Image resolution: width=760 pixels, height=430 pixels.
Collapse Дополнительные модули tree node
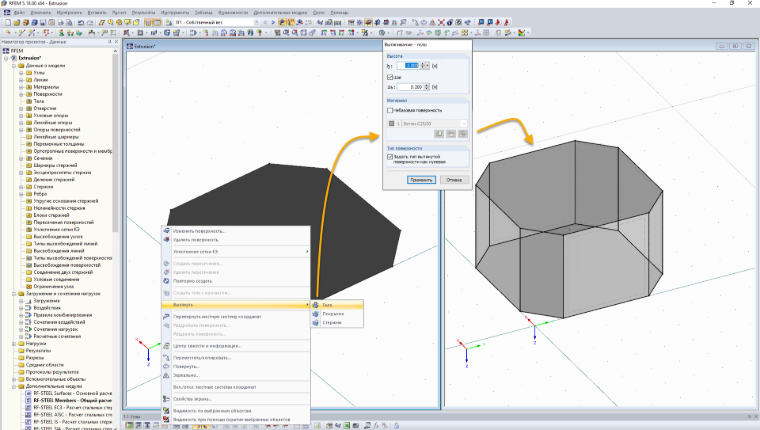click(x=14, y=386)
